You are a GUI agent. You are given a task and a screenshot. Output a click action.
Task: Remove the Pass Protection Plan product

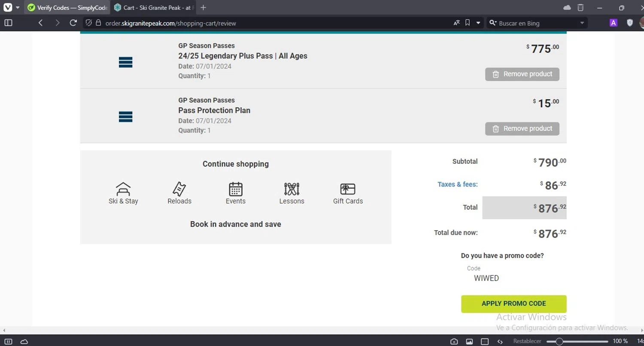point(522,129)
